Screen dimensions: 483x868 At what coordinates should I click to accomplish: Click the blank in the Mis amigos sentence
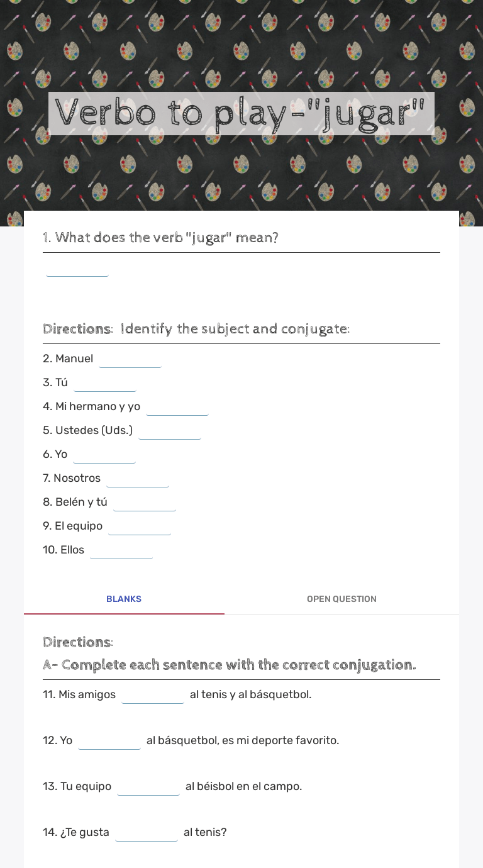pos(152,694)
